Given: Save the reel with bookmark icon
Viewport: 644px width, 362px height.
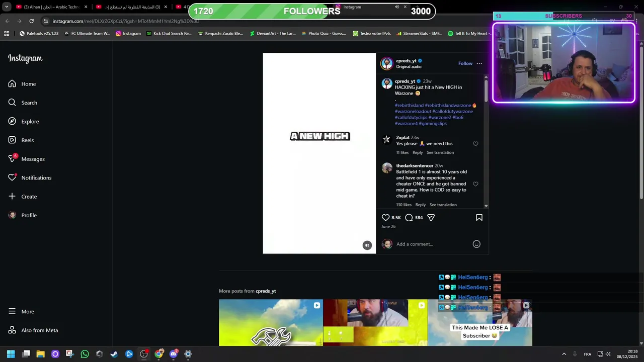Looking at the screenshot, I should coord(479,218).
